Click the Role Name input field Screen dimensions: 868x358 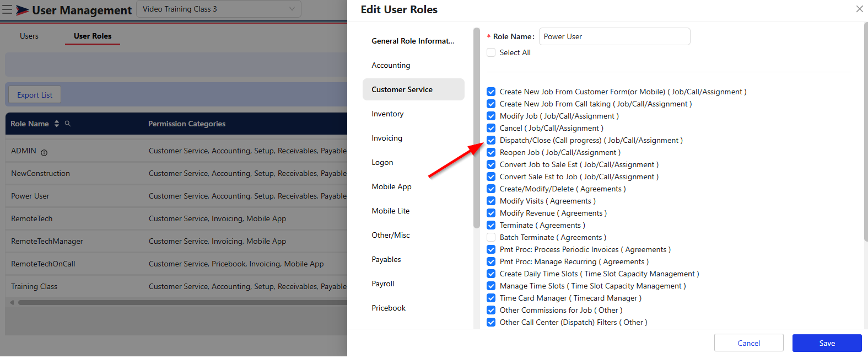click(614, 36)
